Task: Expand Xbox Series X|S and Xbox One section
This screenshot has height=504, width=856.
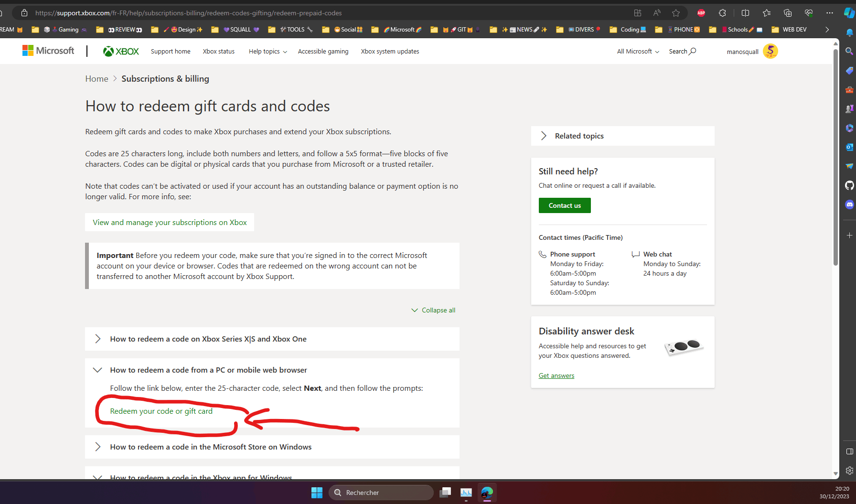Action: [272, 339]
